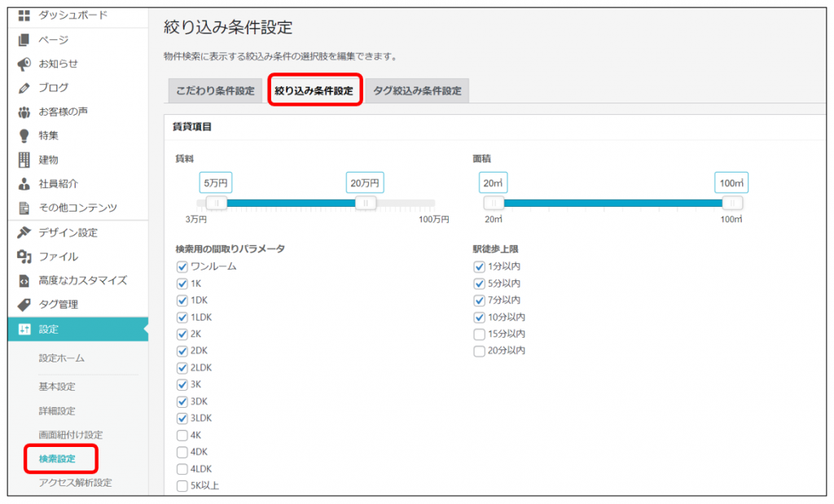Viewport: 834px width, 504px height.
Task: Expand the 高度なカスタマイズ sidebar menu
Action: point(82,280)
